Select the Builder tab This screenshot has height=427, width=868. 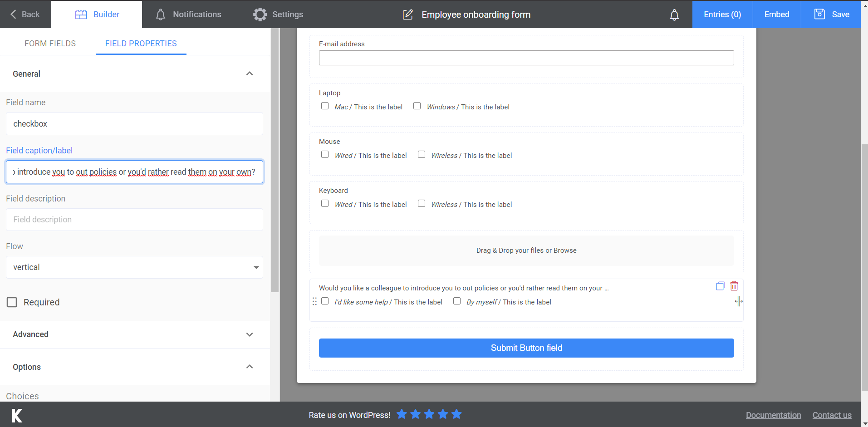tap(97, 14)
